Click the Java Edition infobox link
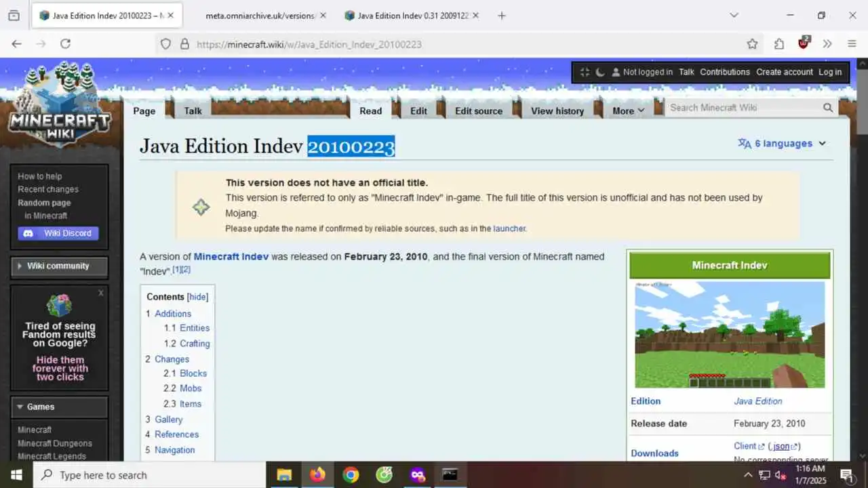 758,401
